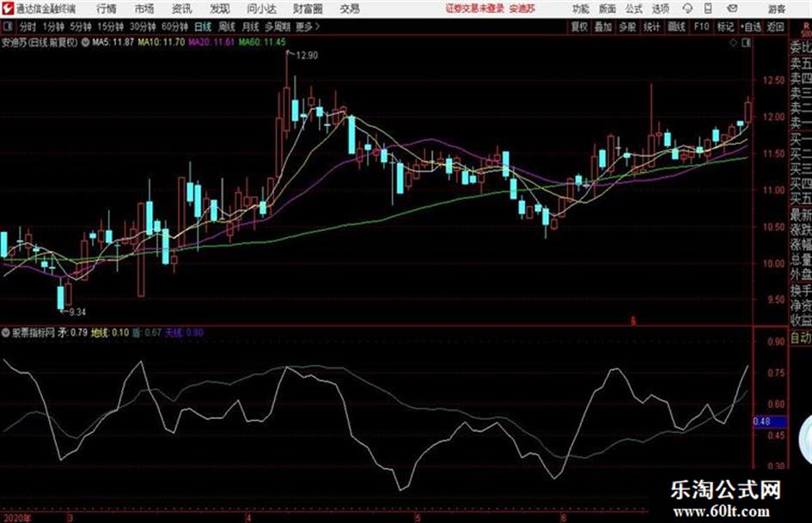812x523 pixels.
Task: Click the 地线 0.10 indicator value
Action: point(110,332)
